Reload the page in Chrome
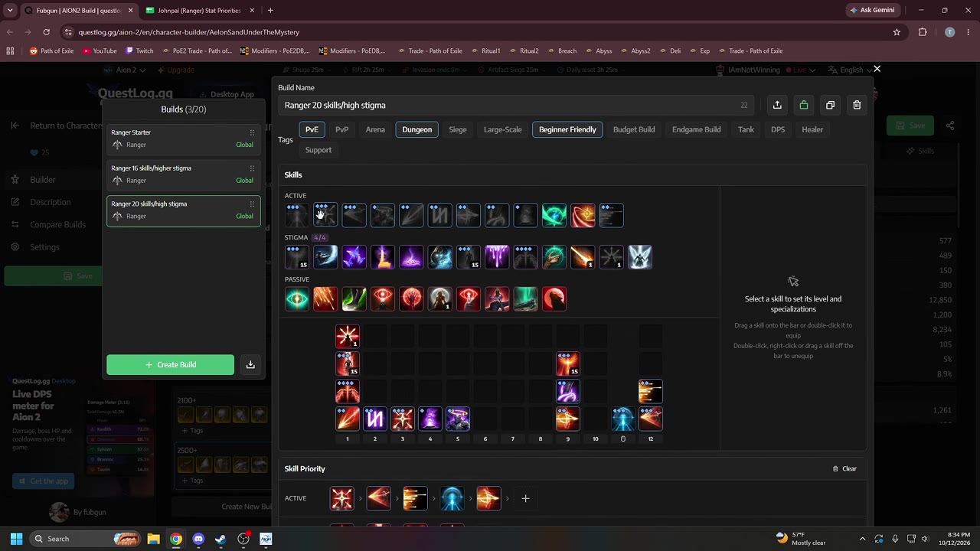Screen dimensions: 980x551 pos(46,32)
